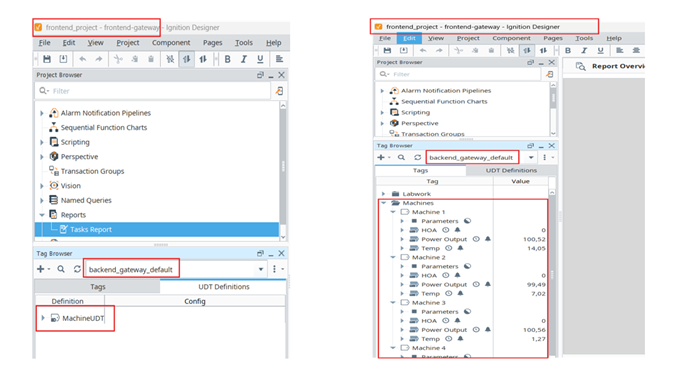Open the Project menu in left window
The height and width of the screenshot is (381, 693).
click(128, 42)
